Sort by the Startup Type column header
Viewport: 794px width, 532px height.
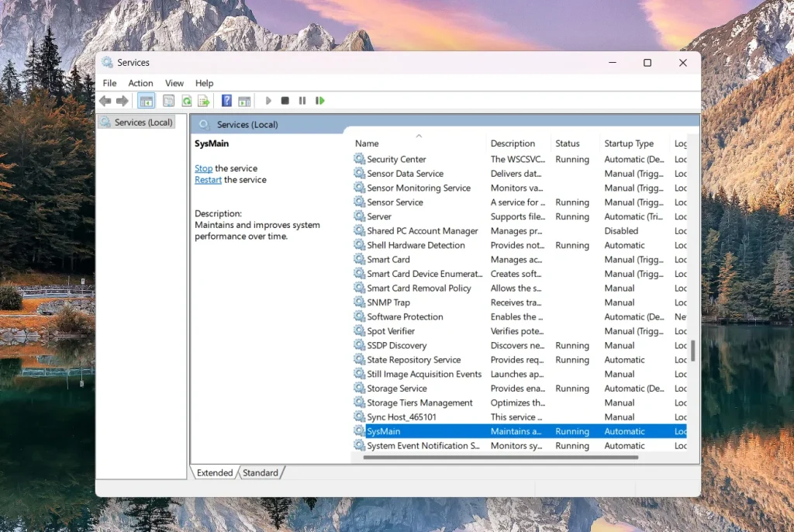[x=635, y=144]
